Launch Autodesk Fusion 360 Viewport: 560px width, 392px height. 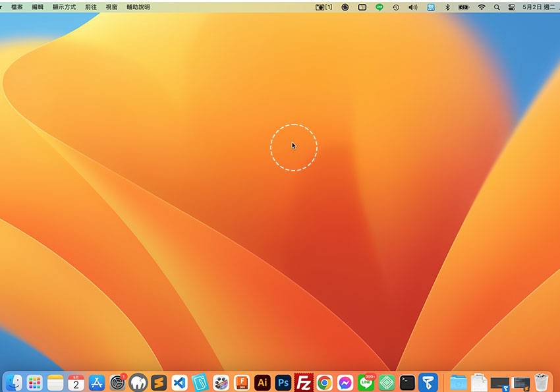[x=242, y=383]
